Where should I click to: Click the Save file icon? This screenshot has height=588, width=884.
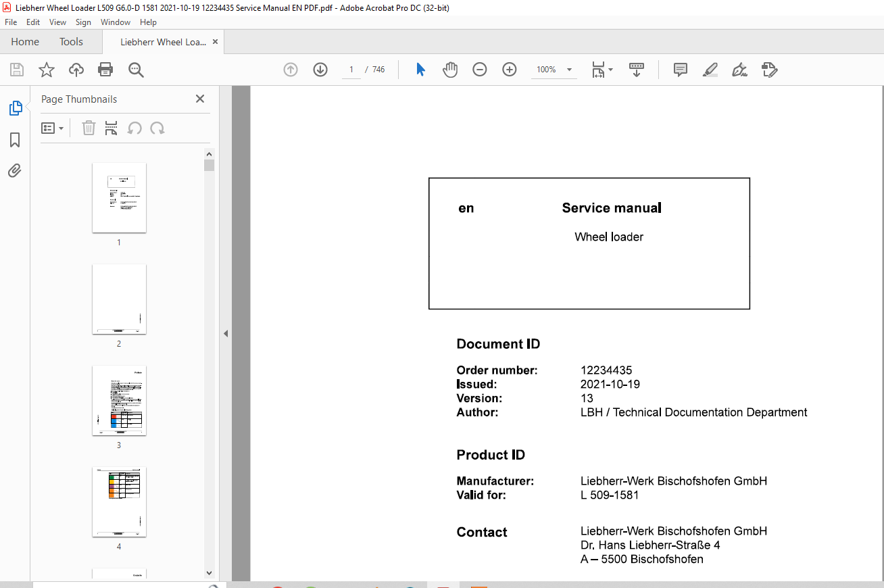pyautogui.click(x=17, y=70)
